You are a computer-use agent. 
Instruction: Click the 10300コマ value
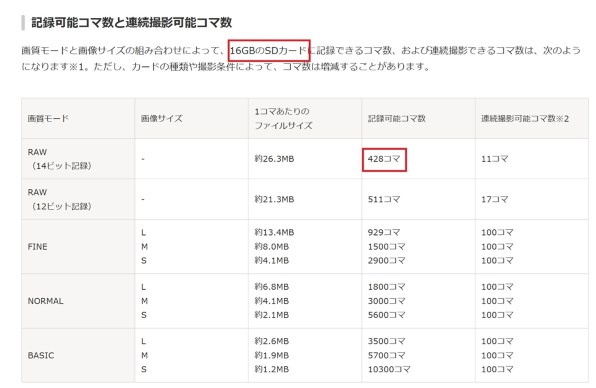(x=389, y=369)
